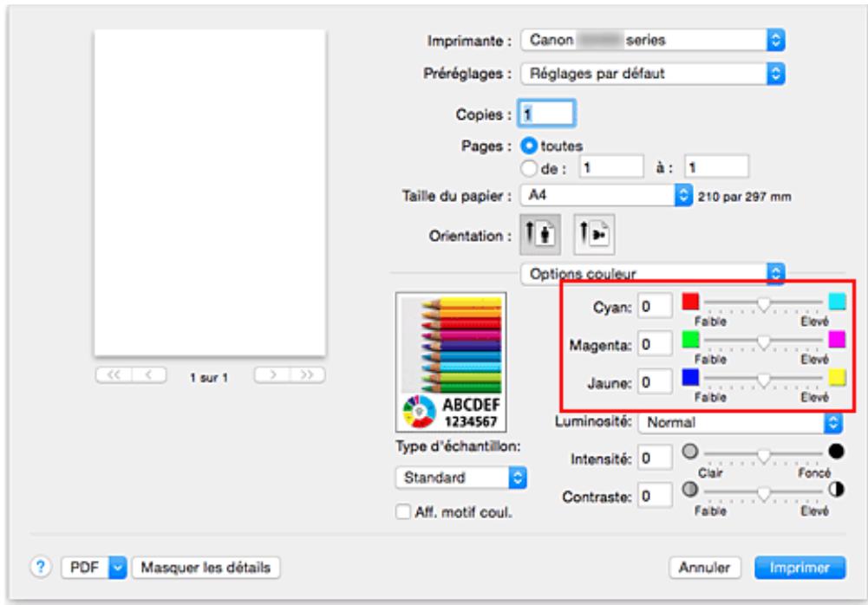Click the Annuler button
Viewport: 868px width, 605px height.
(705, 567)
